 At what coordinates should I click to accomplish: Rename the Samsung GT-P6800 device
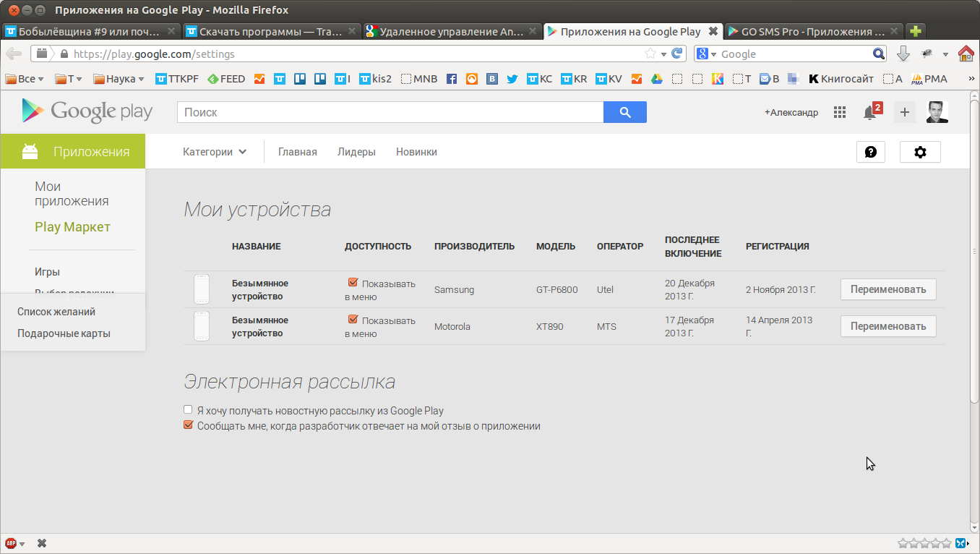click(888, 289)
